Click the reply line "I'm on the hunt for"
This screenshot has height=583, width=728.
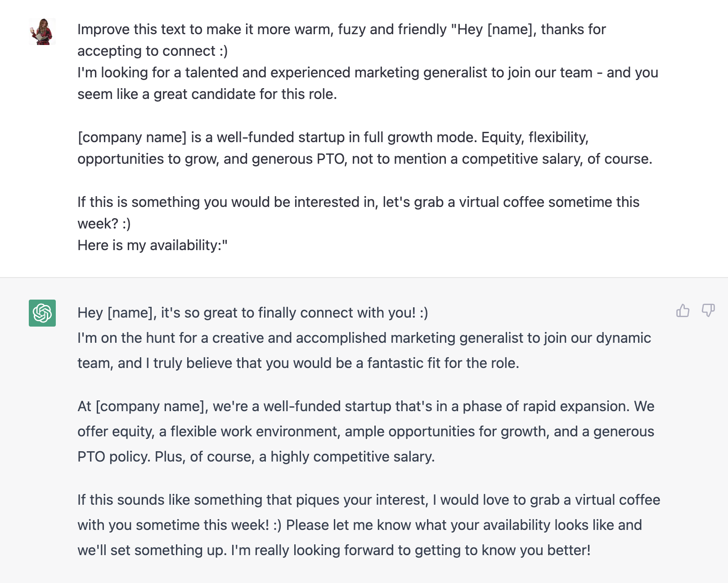(x=364, y=338)
